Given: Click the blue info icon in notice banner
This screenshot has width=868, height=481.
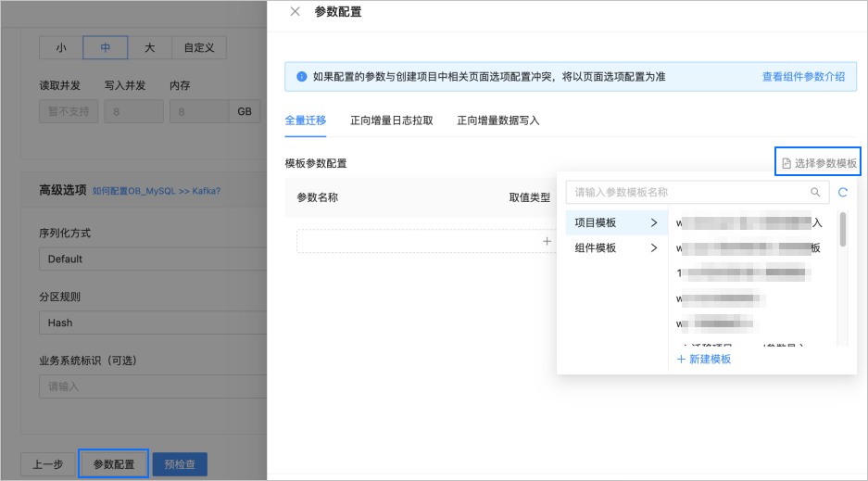Looking at the screenshot, I should 302,76.
